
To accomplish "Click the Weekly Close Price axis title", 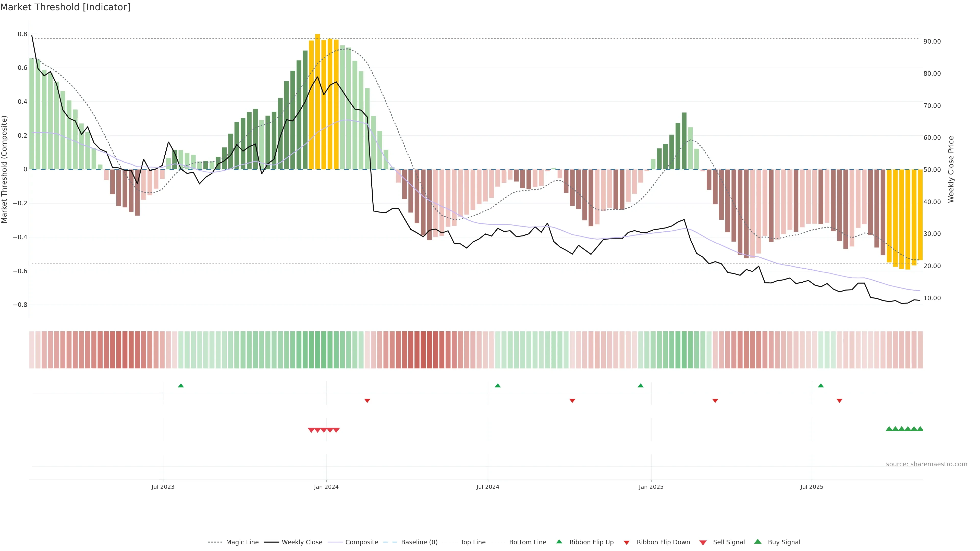I will [951, 169].
